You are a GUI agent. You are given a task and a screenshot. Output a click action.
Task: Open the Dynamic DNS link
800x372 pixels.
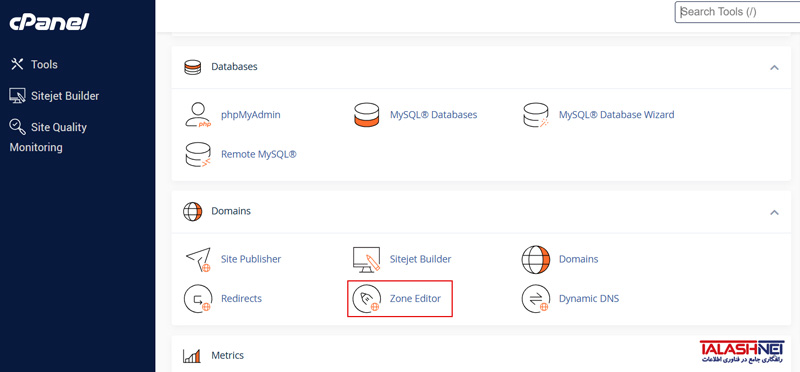pyautogui.click(x=589, y=299)
